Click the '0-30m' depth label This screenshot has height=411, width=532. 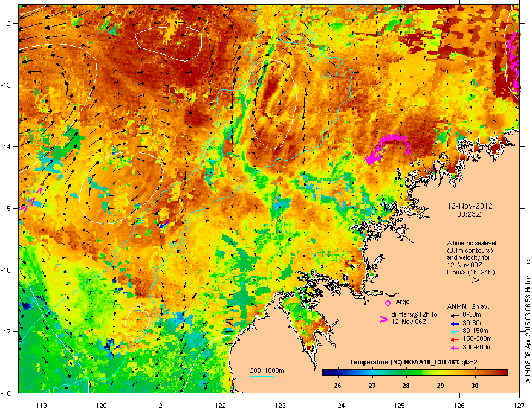(x=472, y=315)
